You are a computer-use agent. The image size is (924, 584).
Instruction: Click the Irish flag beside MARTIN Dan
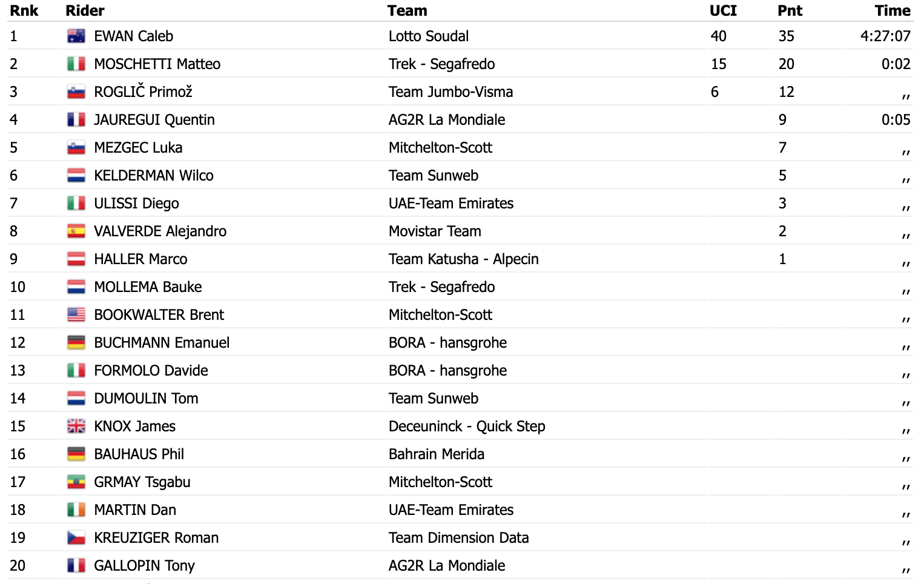click(x=76, y=510)
